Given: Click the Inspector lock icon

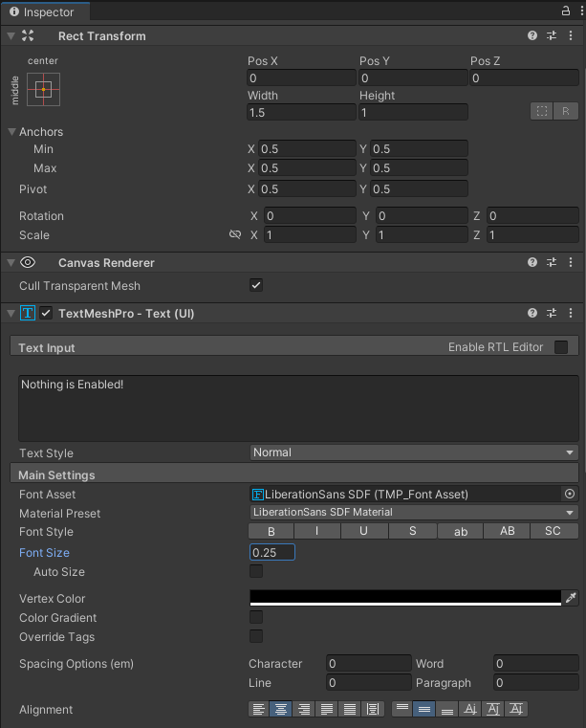Looking at the screenshot, I should coord(566,11).
